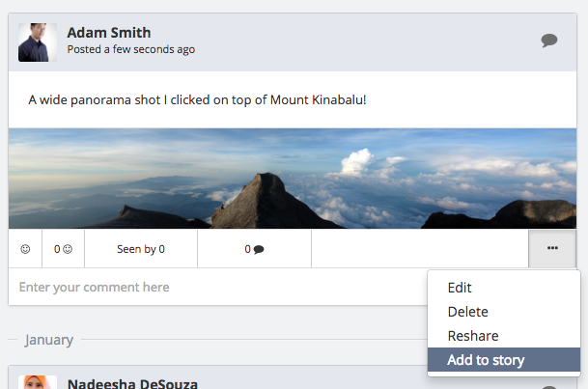This screenshot has width=588, height=389.
Task: Click the speech bubble icon in Adam Smith's header
Action: pyautogui.click(x=549, y=41)
